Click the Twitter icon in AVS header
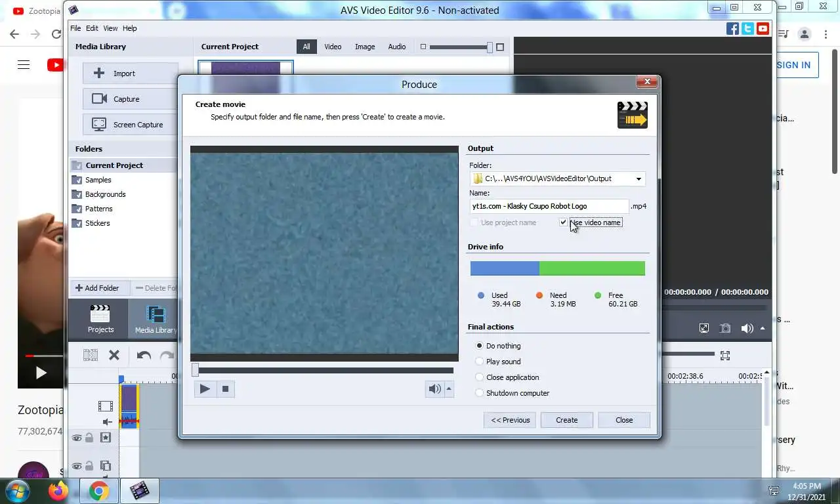 pyautogui.click(x=747, y=28)
